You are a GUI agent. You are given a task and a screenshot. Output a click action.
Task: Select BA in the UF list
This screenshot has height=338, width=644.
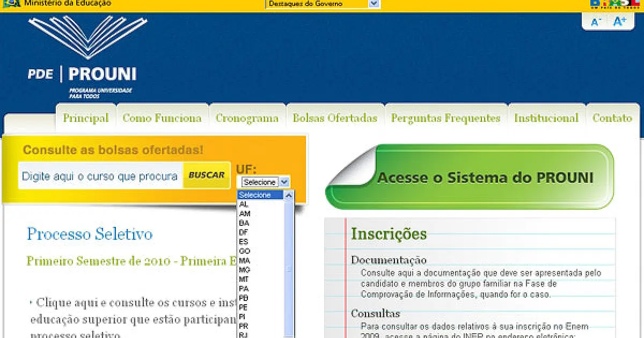(x=261, y=223)
